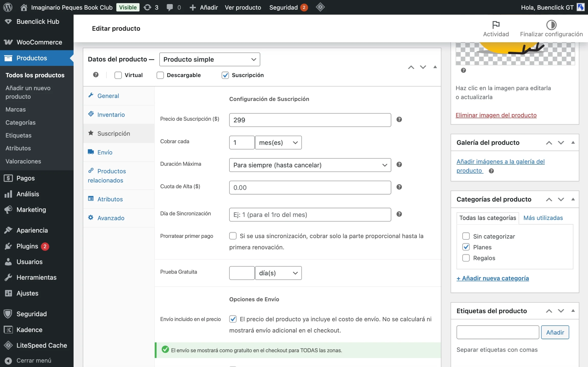Click the WordPress logo icon
Viewport: 588px width, 367px height.
pyautogui.click(x=8, y=7)
